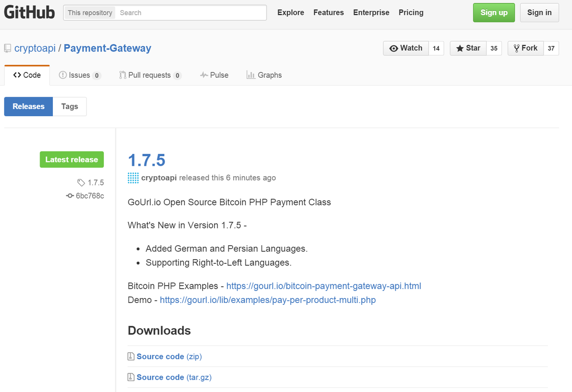Click the green Sign up button
This screenshot has width=572, height=392.
coord(494,13)
